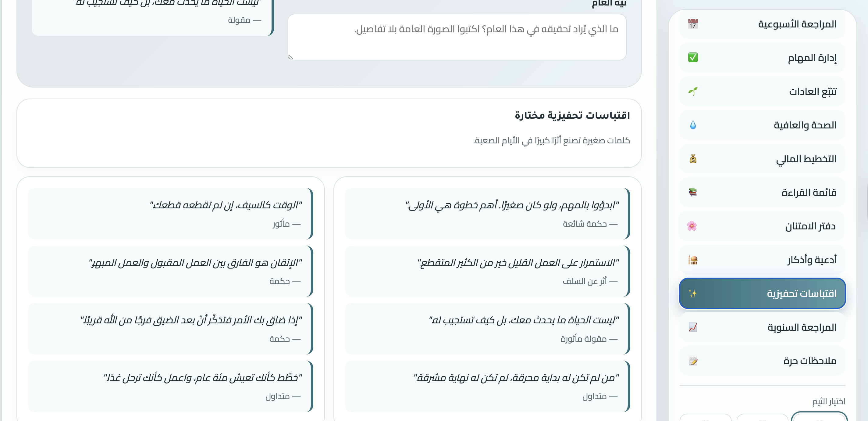The width and height of the screenshot is (868, 421).
Task: Click the quote خطّط كأنك تعيش مئة عام
Action: click(x=170, y=386)
